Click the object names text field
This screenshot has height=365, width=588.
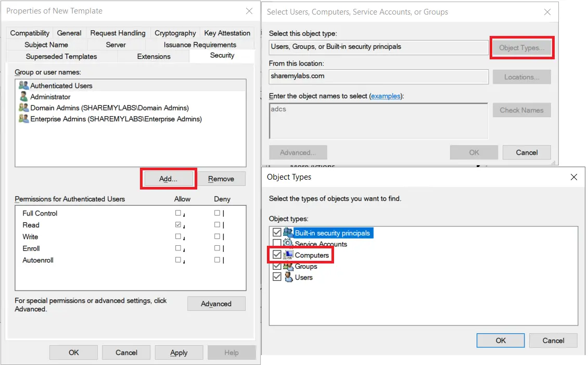point(378,121)
